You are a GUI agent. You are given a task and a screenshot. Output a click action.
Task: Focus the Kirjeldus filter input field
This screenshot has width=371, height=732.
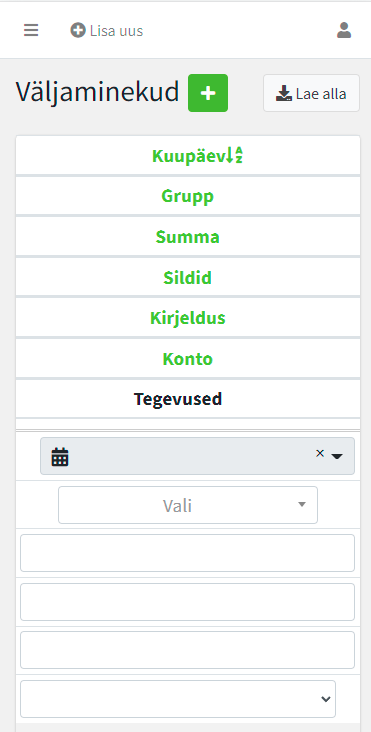[188, 650]
